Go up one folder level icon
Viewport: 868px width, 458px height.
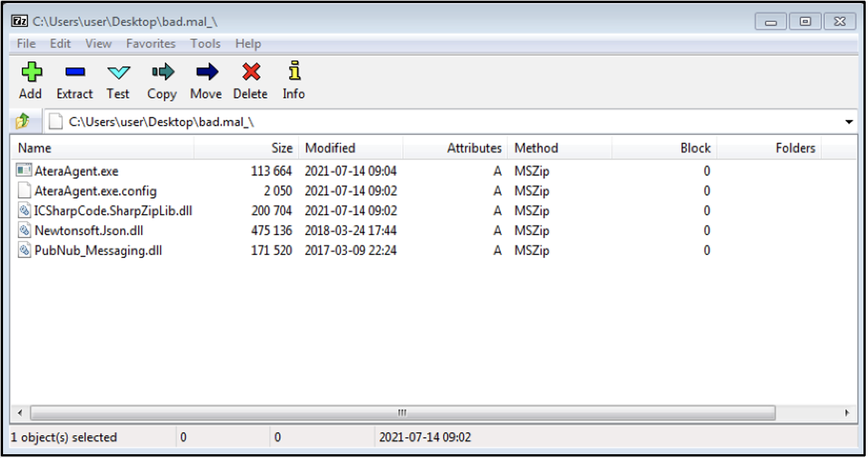(23, 121)
